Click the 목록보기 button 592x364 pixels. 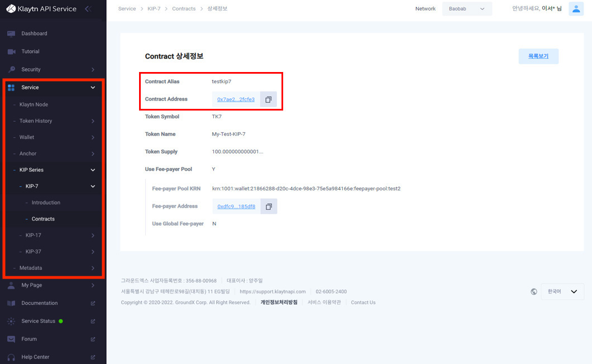click(x=538, y=56)
